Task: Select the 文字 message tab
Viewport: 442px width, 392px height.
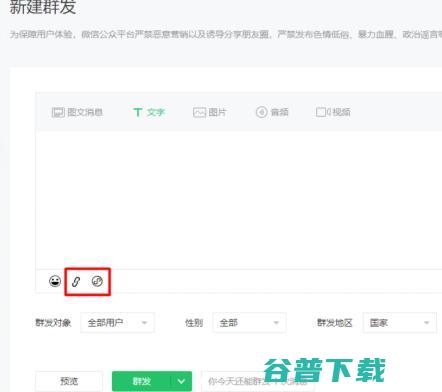Action: tap(149, 112)
